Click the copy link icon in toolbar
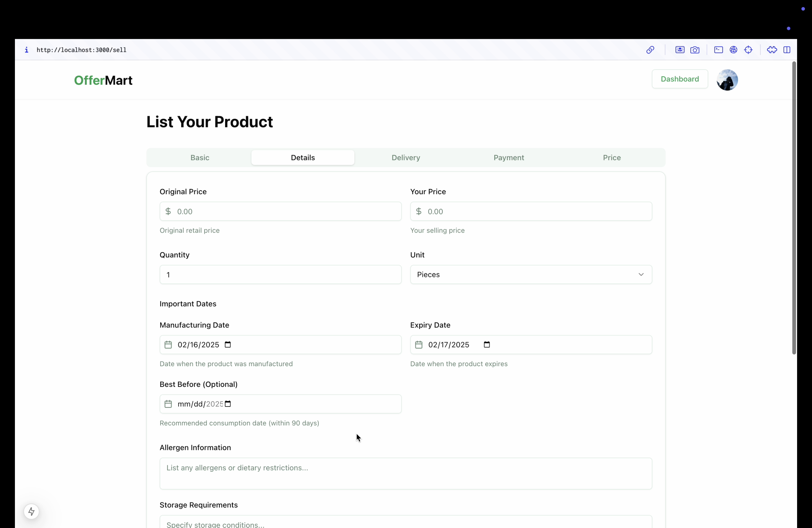The width and height of the screenshot is (812, 528). coord(650,50)
